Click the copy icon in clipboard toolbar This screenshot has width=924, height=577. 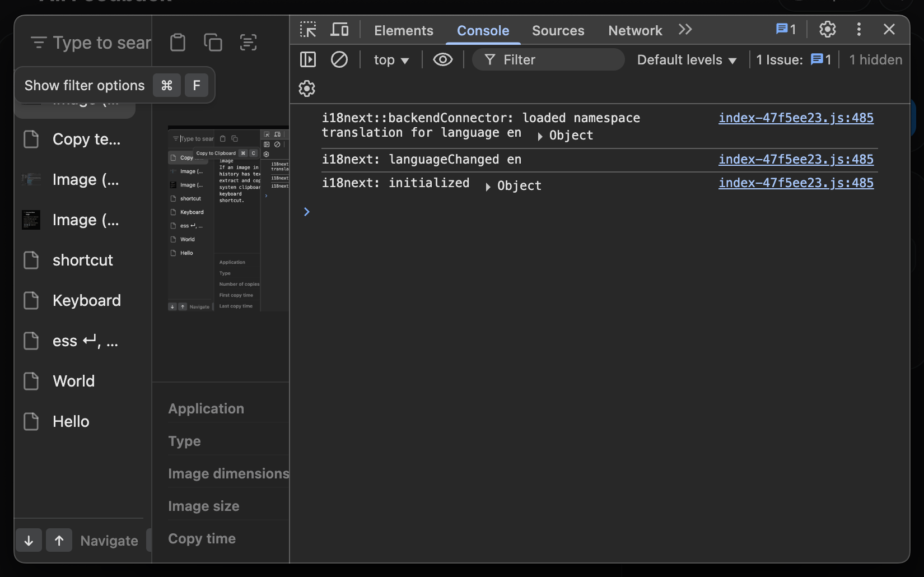213,43
